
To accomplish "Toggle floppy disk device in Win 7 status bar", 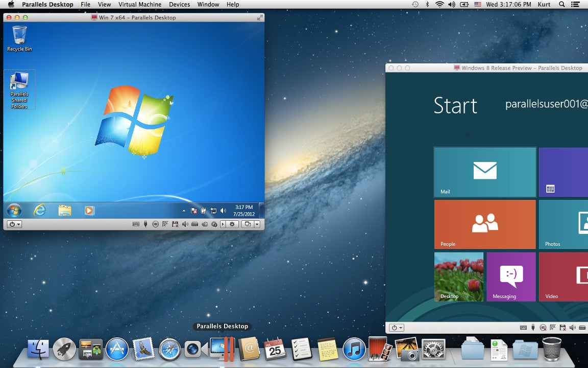I will click(x=175, y=224).
